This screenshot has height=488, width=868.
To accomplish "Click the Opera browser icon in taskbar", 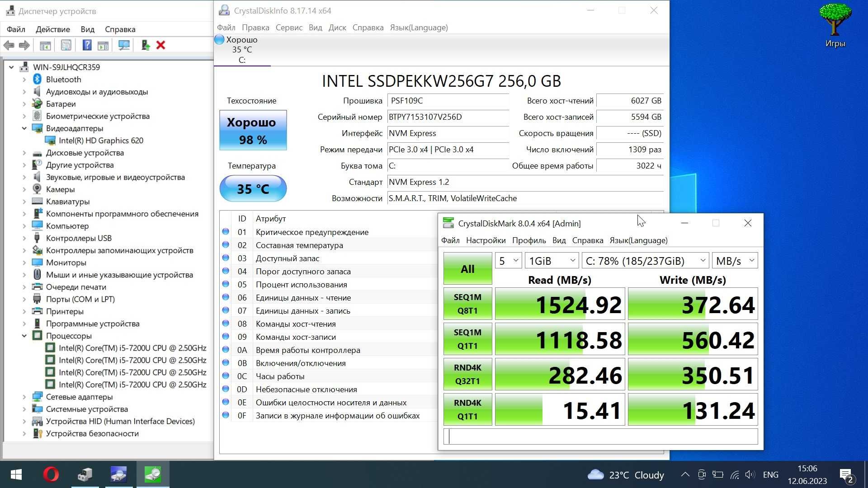I will (x=52, y=475).
